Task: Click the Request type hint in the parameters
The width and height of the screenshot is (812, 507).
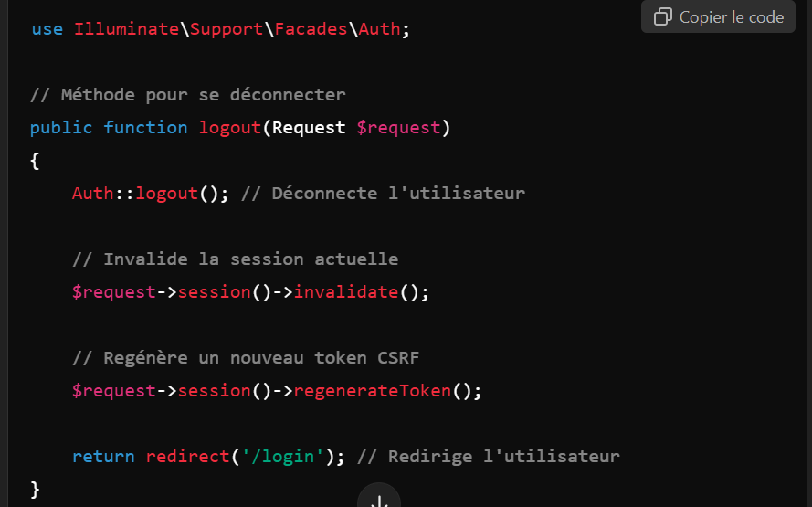Action: click(x=309, y=127)
